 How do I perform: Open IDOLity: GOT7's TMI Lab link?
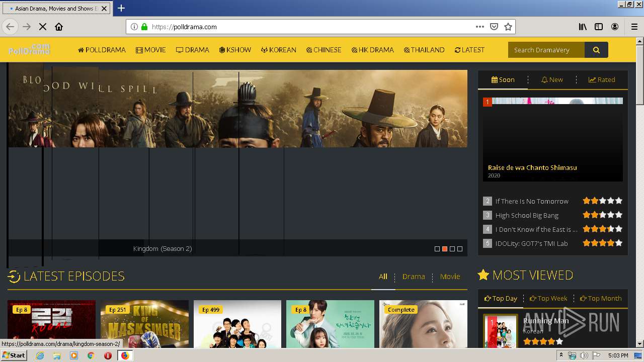coord(531,243)
